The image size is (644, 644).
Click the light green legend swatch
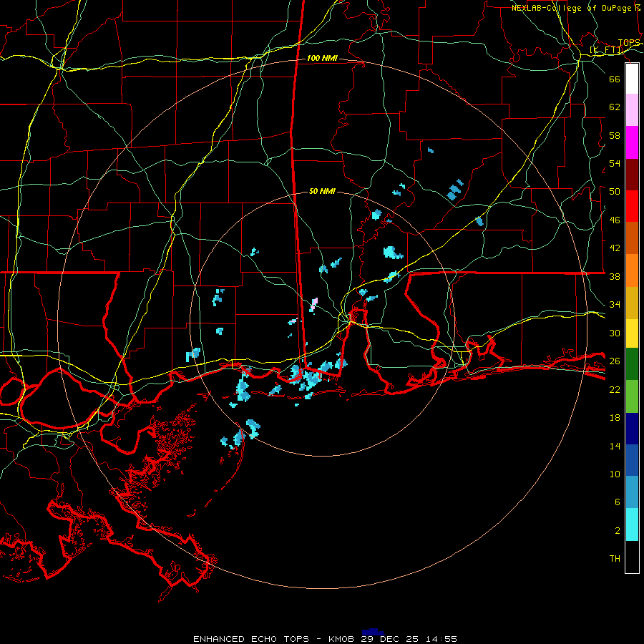pos(632,396)
